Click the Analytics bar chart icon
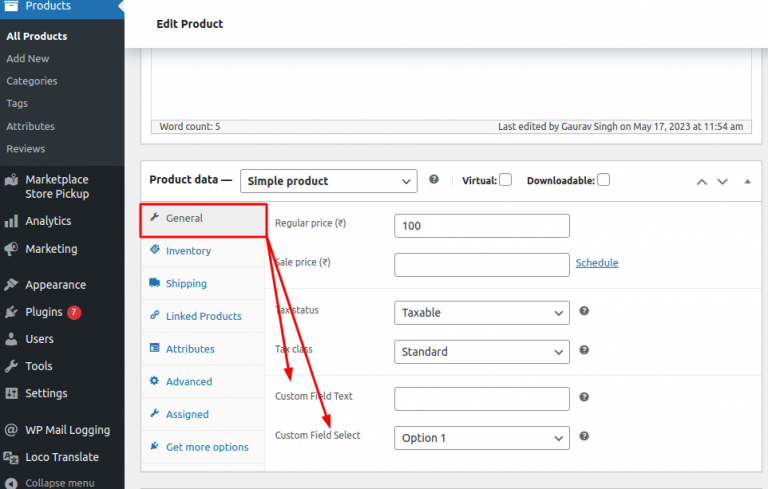768x489 pixels. coord(11,221)
